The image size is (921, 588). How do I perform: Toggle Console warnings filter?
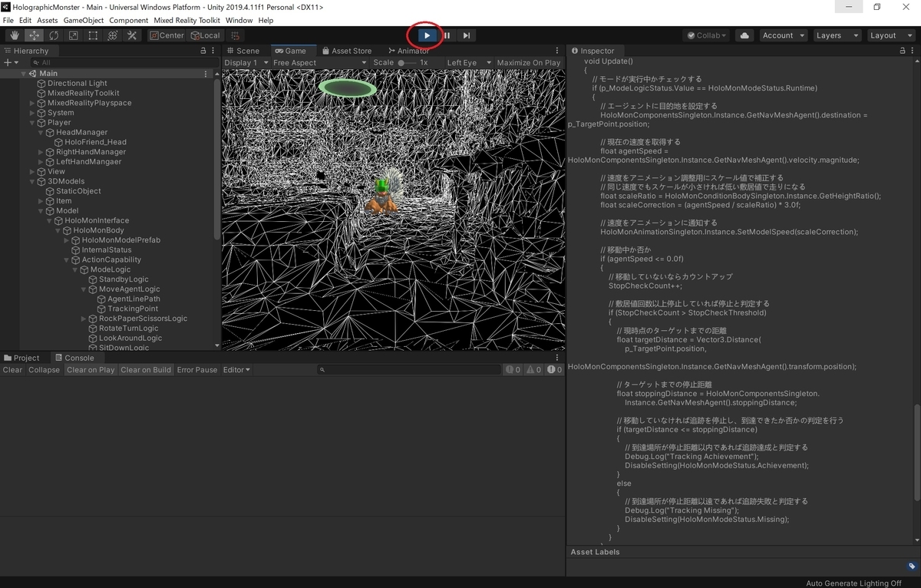[x=534, y=370]
